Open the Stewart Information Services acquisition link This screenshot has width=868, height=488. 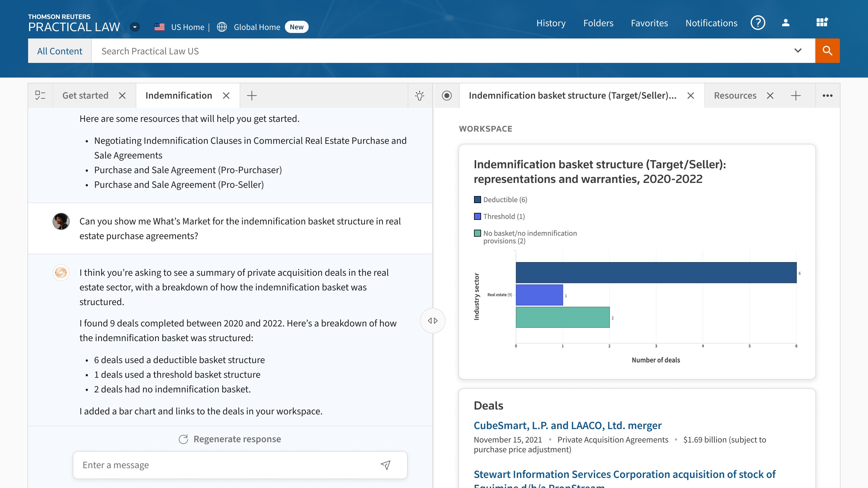click(x=625, y=474)
